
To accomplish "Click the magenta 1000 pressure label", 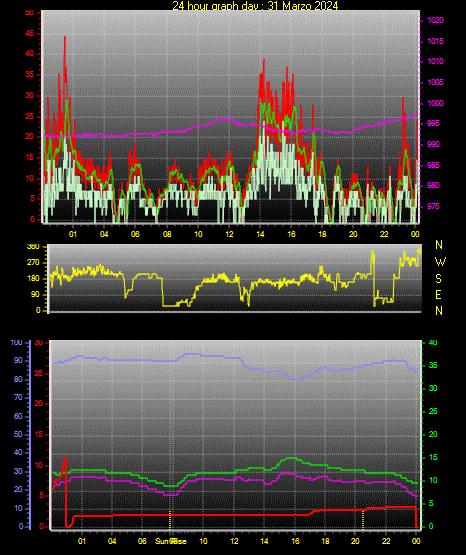I will click(x=435, y=103).
